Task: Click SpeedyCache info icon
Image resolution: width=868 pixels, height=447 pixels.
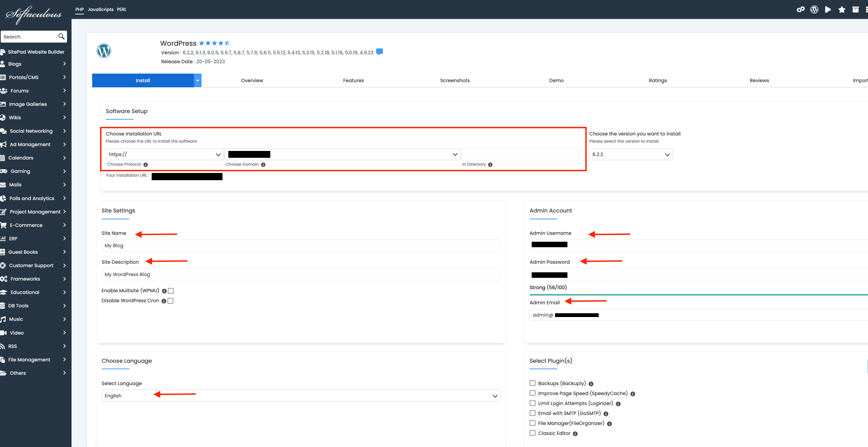Action: [x=633, y=394]
